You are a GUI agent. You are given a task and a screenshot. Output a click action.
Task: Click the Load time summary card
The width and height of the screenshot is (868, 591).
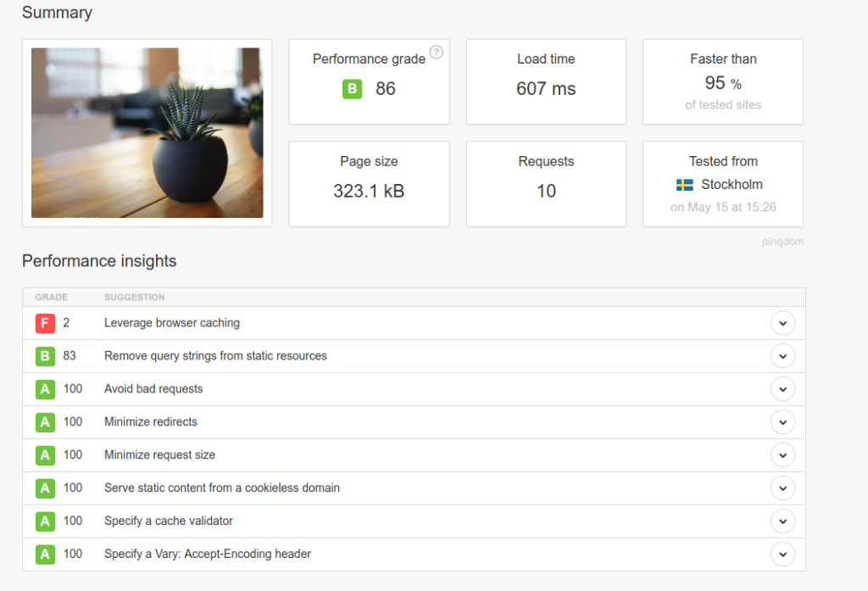(545, 81)
